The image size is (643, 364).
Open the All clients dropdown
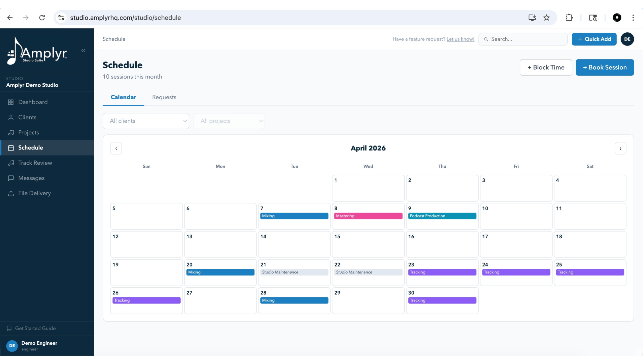tap(146, 121)
